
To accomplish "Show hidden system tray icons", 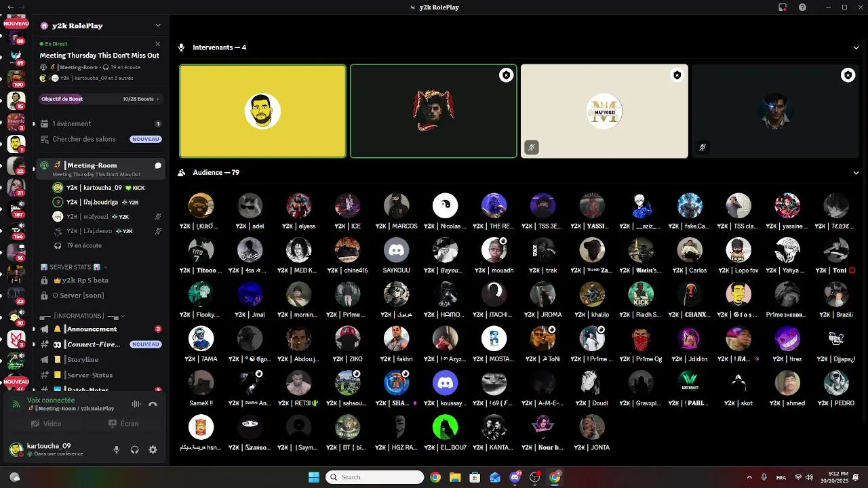I will pos(749,477).
